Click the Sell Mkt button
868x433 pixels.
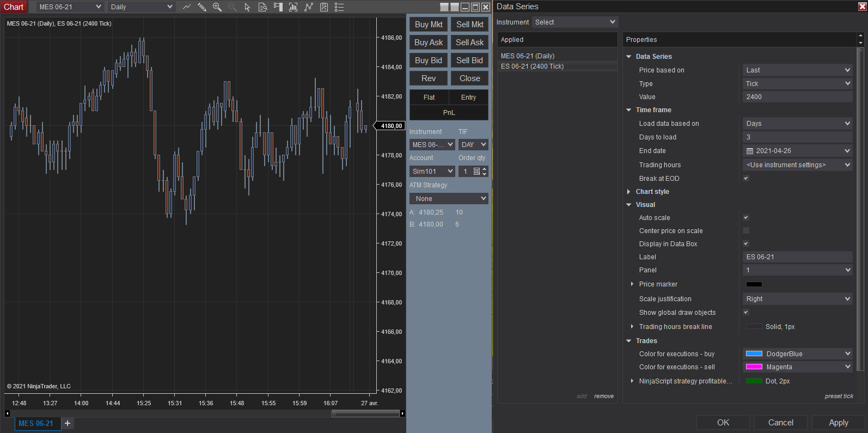point(469,25)
